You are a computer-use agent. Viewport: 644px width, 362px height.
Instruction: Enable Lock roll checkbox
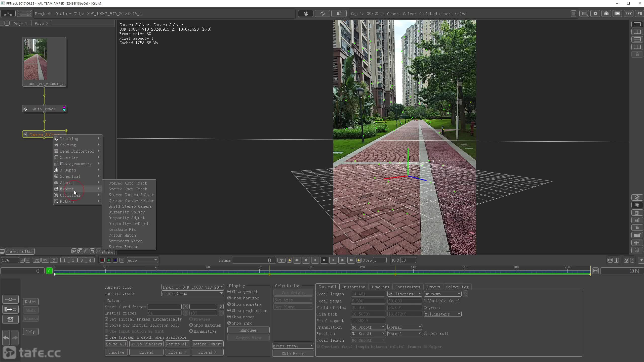(x=426, y=333)
